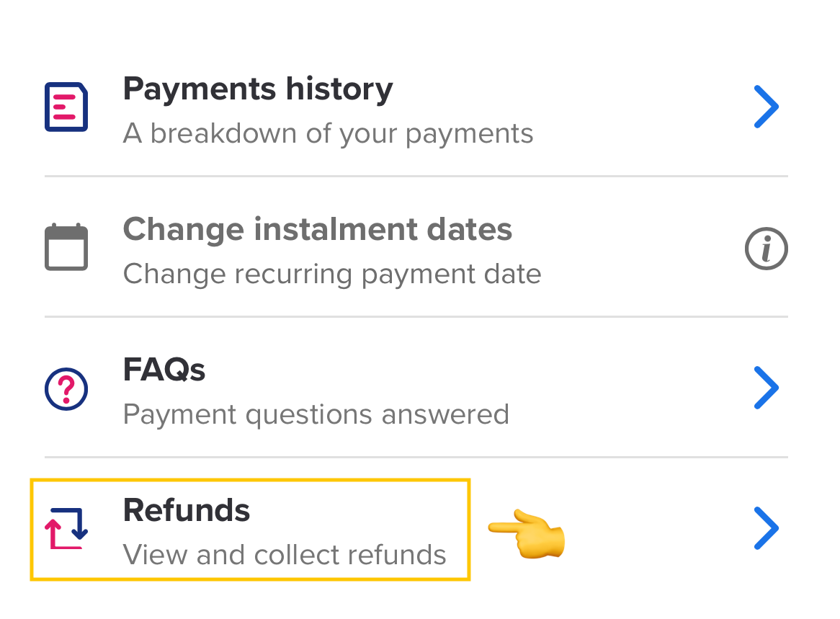Open the FAQs menu entry title
Viewport: 840px width, 619px height.
click(x=164, y=370)
